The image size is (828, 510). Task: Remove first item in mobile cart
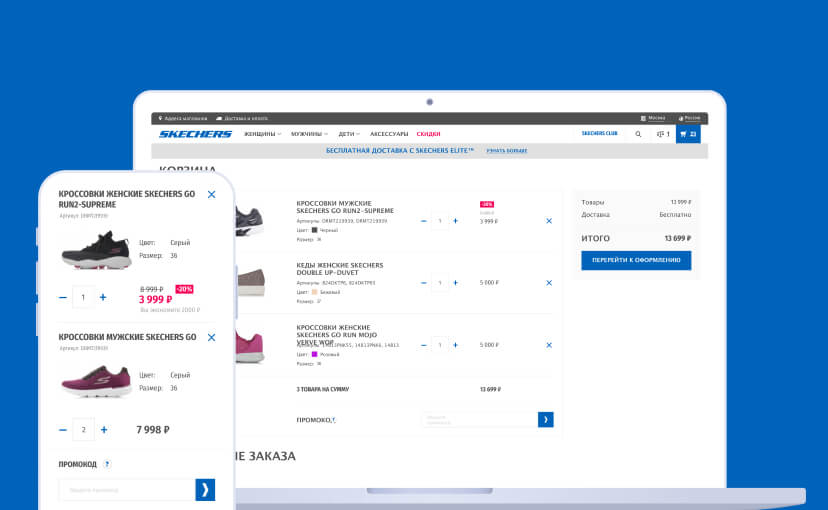pos(211,195)
